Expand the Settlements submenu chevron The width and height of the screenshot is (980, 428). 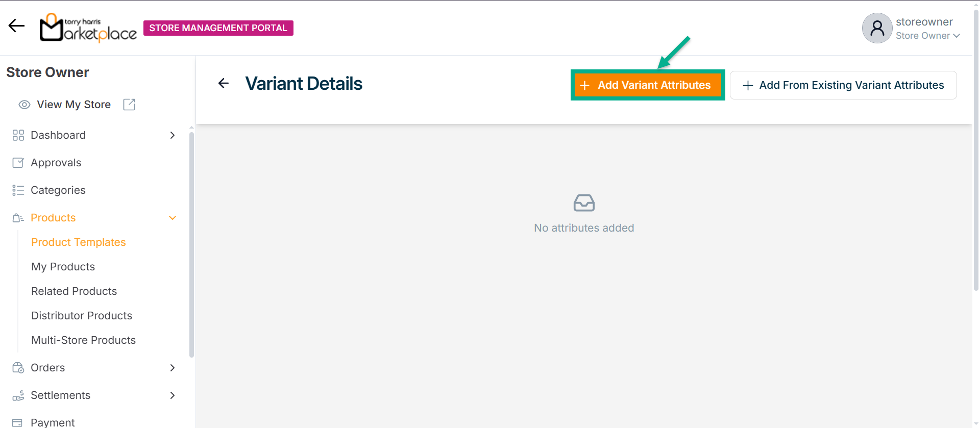coord(173,395)
